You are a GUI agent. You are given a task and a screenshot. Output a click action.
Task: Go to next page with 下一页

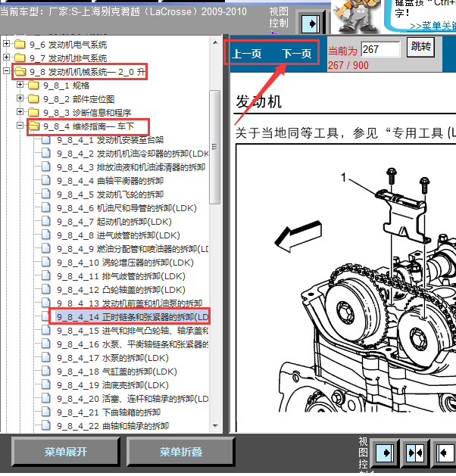pos(297,54)
